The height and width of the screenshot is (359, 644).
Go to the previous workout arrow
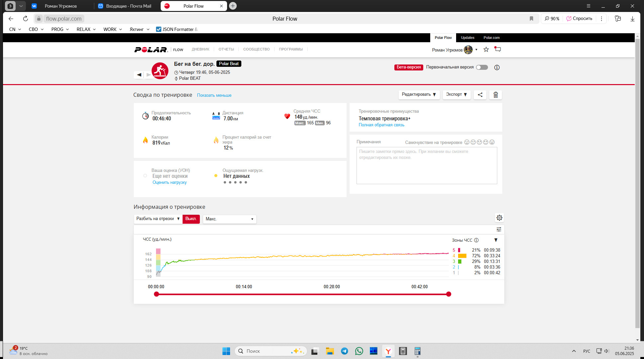point(139,75)
